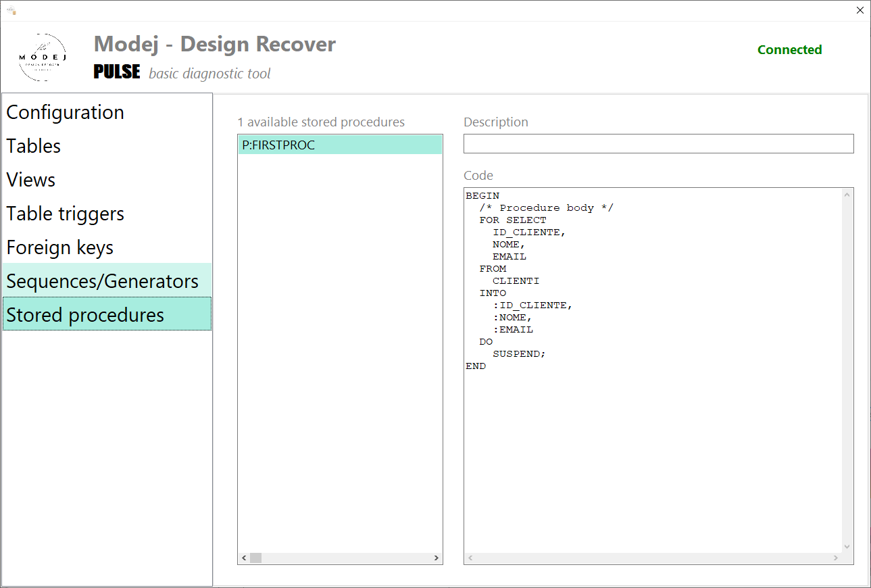Show the Foreign keys section
The height and width of the screenshot is (588, 871).
point(107,247)
